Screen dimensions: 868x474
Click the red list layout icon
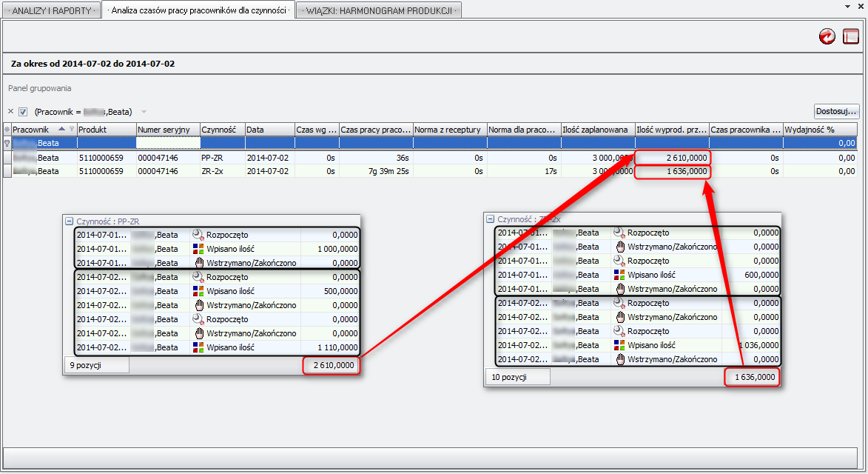coord(850,36)
